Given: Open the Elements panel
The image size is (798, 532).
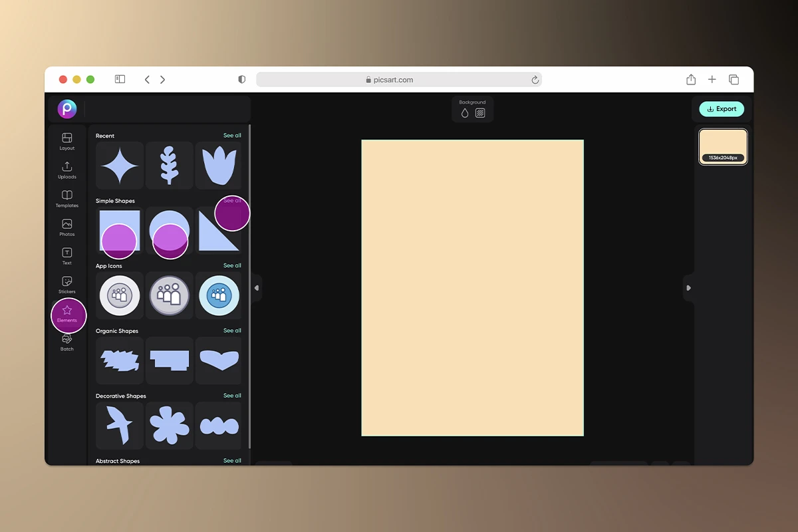Looking at the screenshot, I should (66, 314).
